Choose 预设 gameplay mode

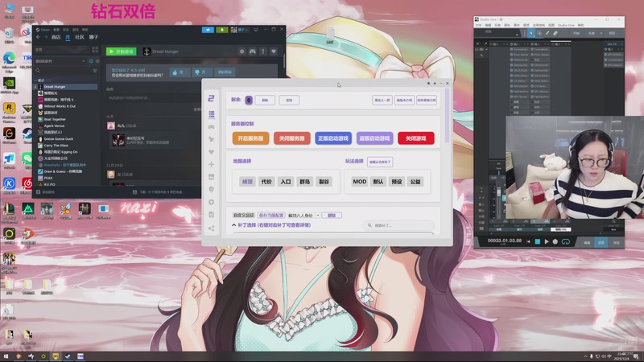tap(397, 182)
